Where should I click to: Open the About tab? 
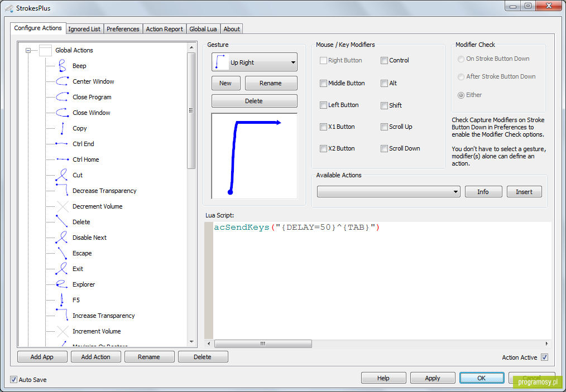(232, 29)
